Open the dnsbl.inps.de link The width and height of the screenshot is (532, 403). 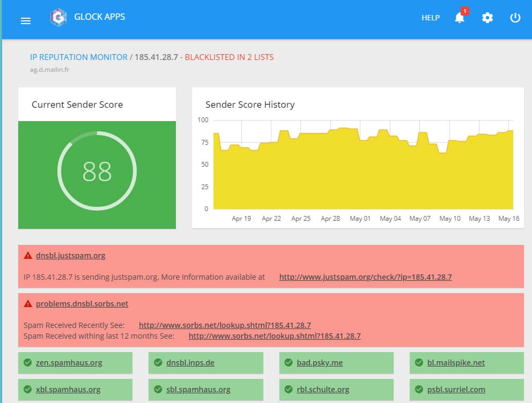pos(190,363)
